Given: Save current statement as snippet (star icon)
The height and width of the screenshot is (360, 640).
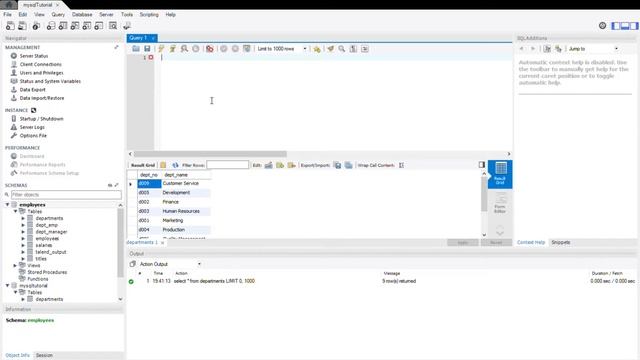Looking at the screenshot, I should click(317, 49).
